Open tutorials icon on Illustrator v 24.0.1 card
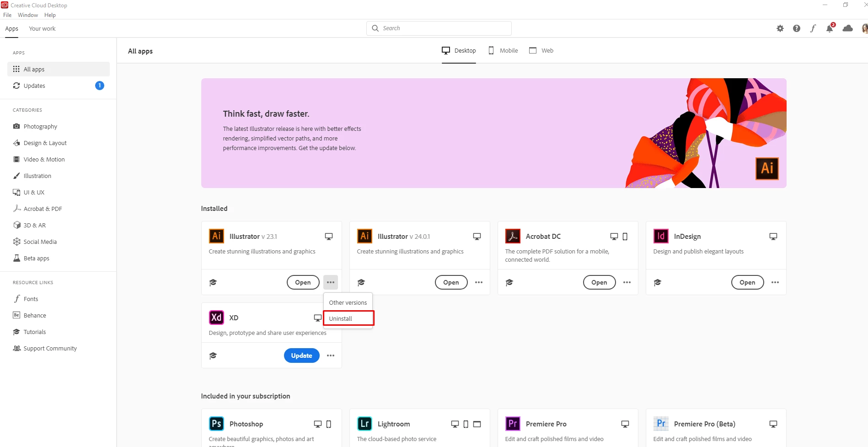 tap(361, 282)
